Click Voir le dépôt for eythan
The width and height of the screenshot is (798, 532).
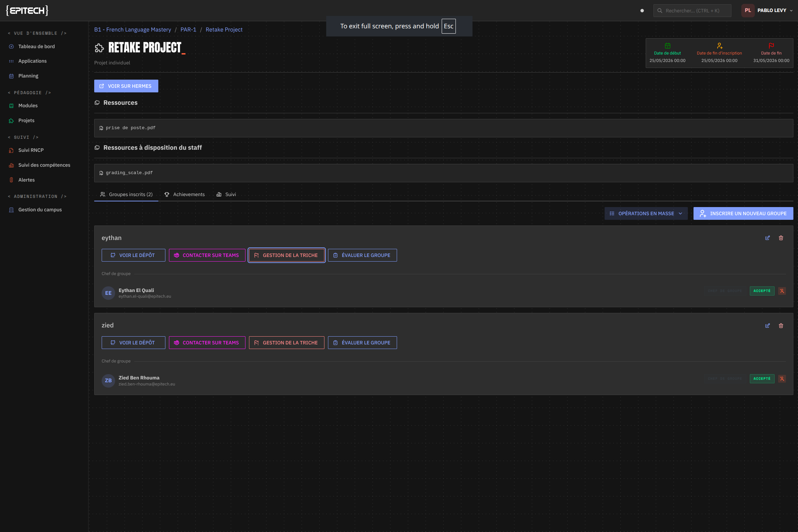[x=133, y=255]
